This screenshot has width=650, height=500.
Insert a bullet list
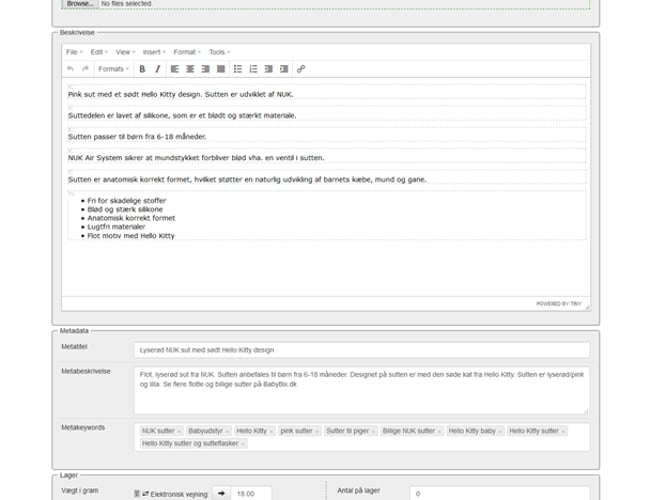pos(237,69)
